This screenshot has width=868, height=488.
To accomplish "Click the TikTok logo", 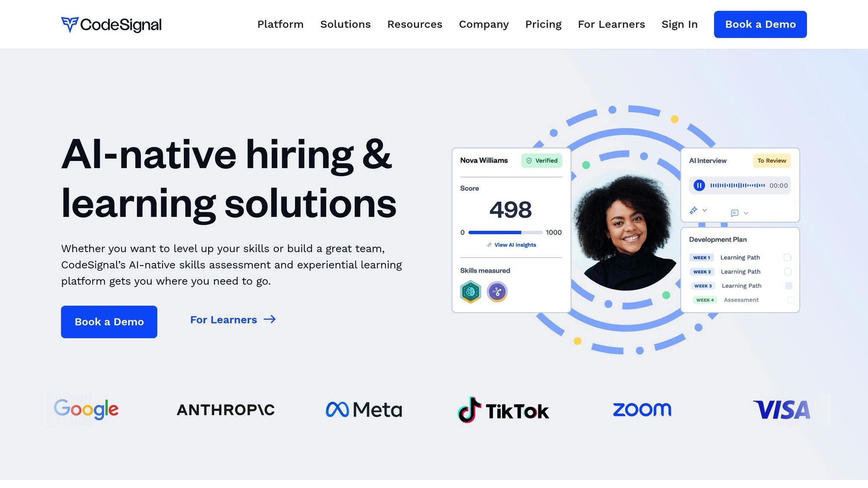I will coord(504,410).
